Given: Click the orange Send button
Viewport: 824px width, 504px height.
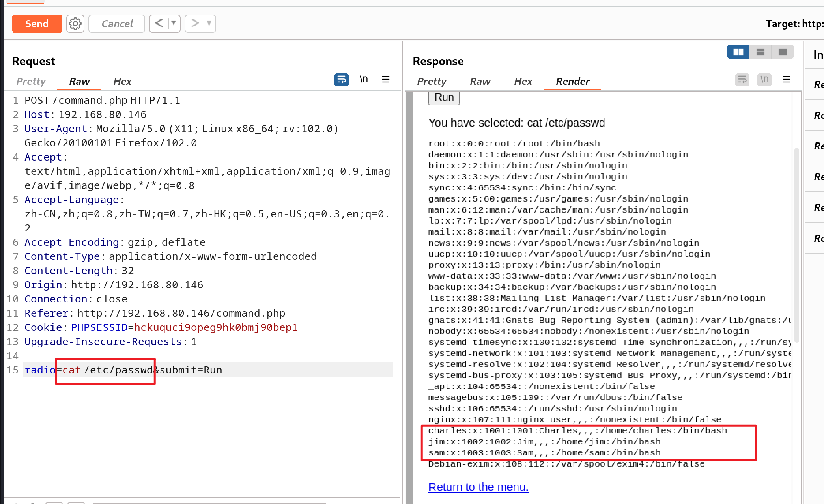Looking at the screenshot, I should (37, 24).
